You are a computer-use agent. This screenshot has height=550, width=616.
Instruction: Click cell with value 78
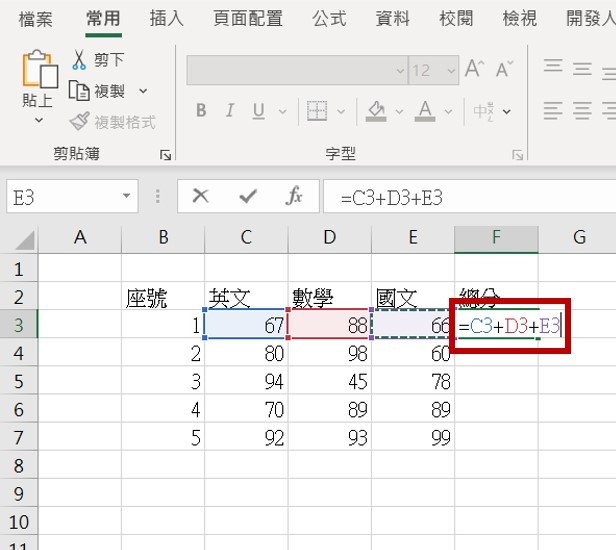[413, 381]
